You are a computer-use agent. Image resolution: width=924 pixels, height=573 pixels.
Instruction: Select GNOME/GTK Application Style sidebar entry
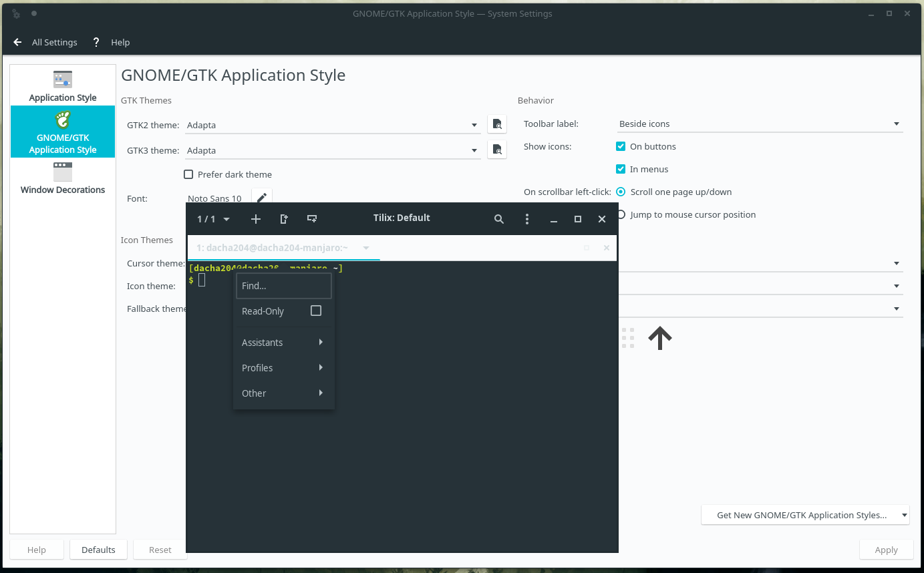coord(63,132)
